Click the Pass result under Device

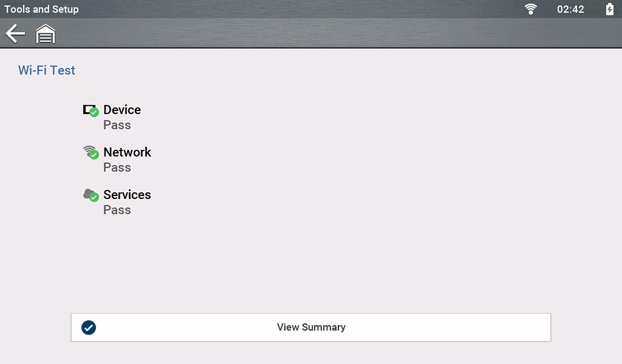(117, 125)
